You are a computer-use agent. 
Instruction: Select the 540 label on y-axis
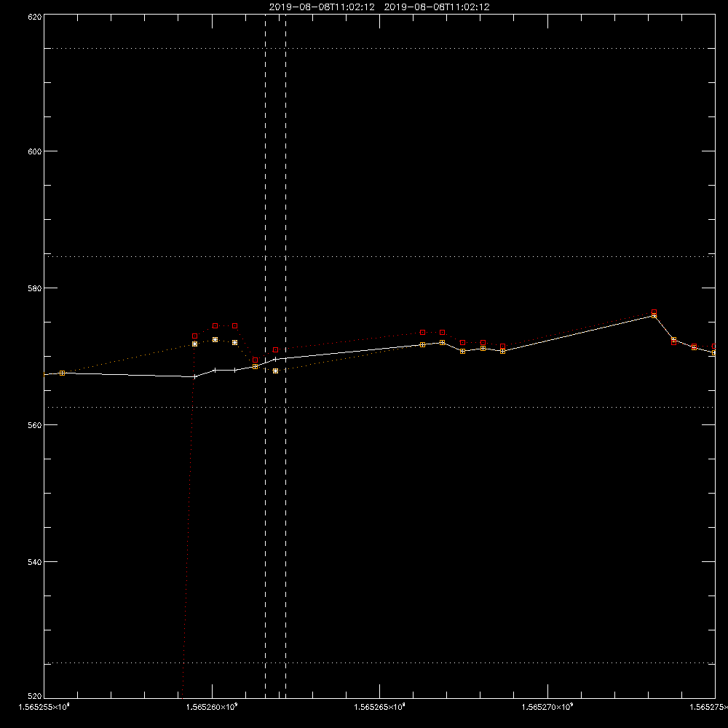35,562
